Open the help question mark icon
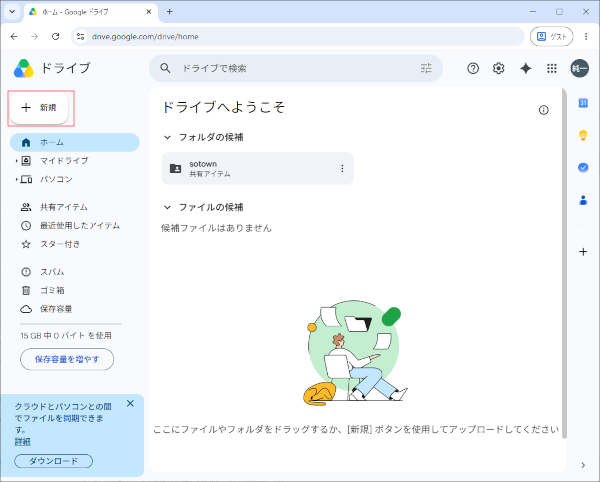 point(473,68)
